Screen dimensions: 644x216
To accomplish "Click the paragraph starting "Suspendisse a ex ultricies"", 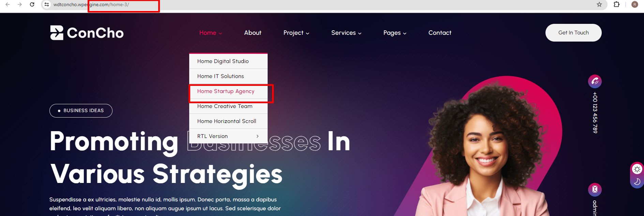I will point(165,206).
